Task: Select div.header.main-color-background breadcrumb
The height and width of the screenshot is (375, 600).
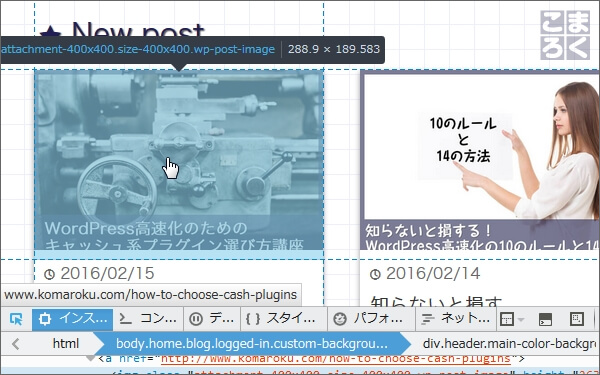Action: [x=510, y=344]
